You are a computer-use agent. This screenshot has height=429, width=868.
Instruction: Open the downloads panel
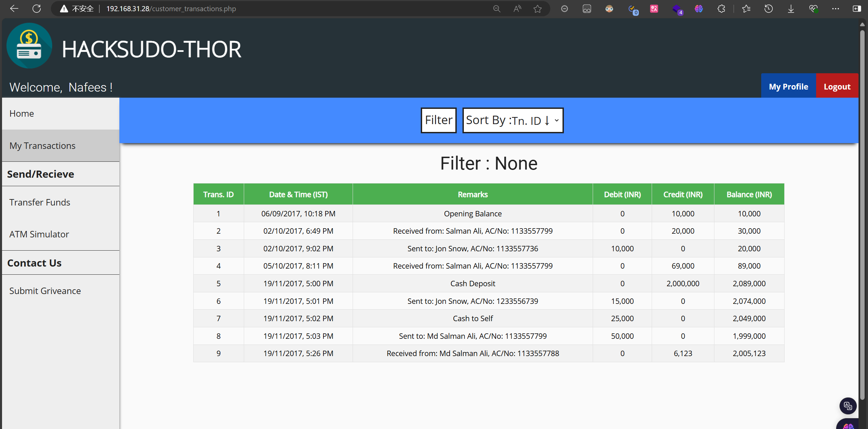click(x=791, y=9)
